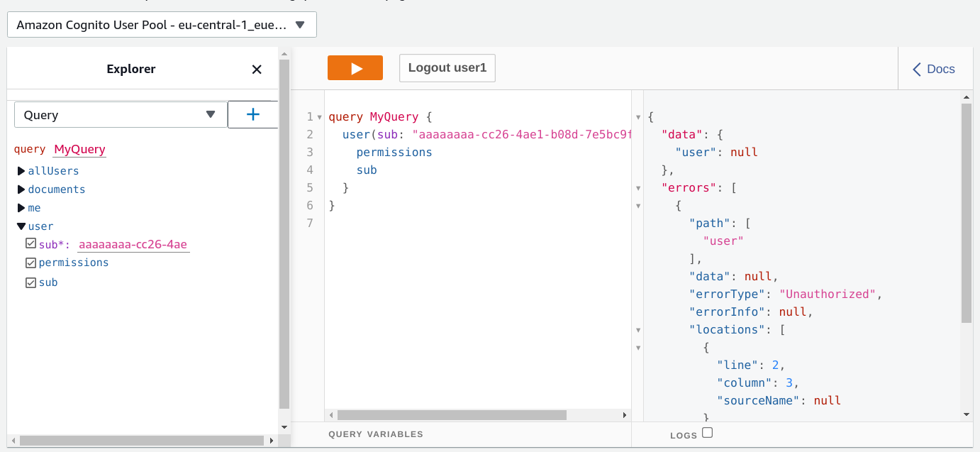This screenshot has width=980, height=452.
Task: Run the MyQuery GraphQL query
Action: coord(355,67)
